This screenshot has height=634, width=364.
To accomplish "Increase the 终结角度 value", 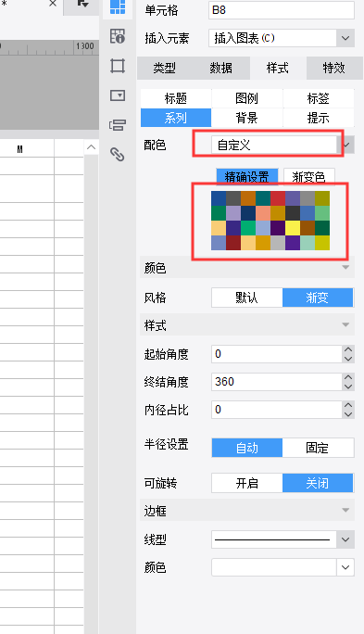I will coord(348,377).
